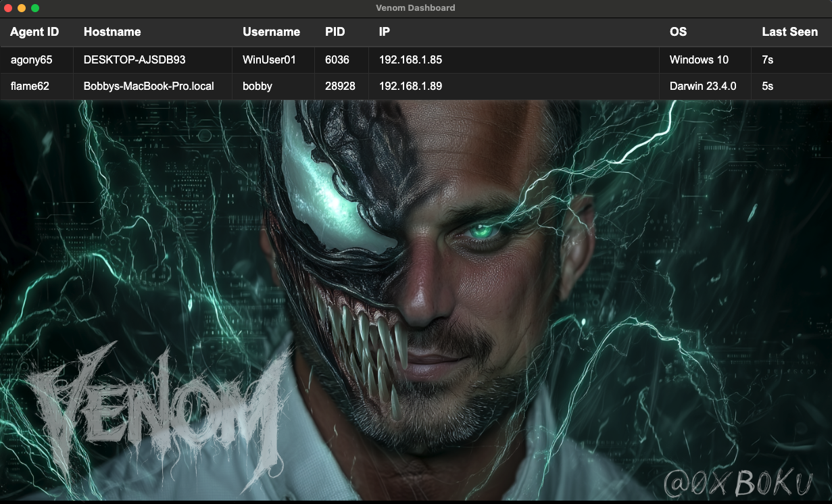
Task: Select the username bobby
Action: 258,86
